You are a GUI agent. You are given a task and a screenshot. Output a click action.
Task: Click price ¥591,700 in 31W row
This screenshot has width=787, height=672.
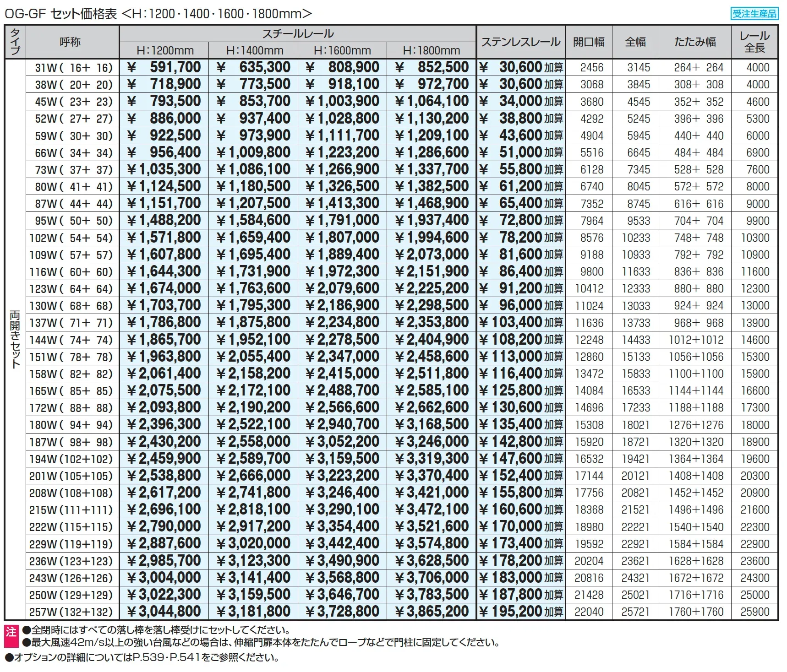164,67
